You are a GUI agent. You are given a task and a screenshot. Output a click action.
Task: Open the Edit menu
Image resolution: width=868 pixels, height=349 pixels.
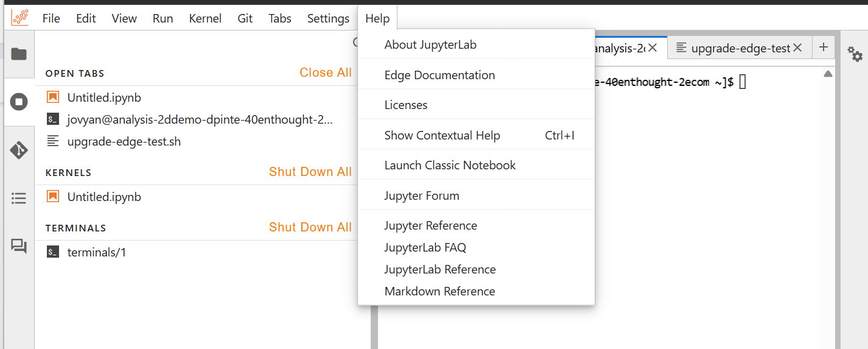[x=86, y=18]
